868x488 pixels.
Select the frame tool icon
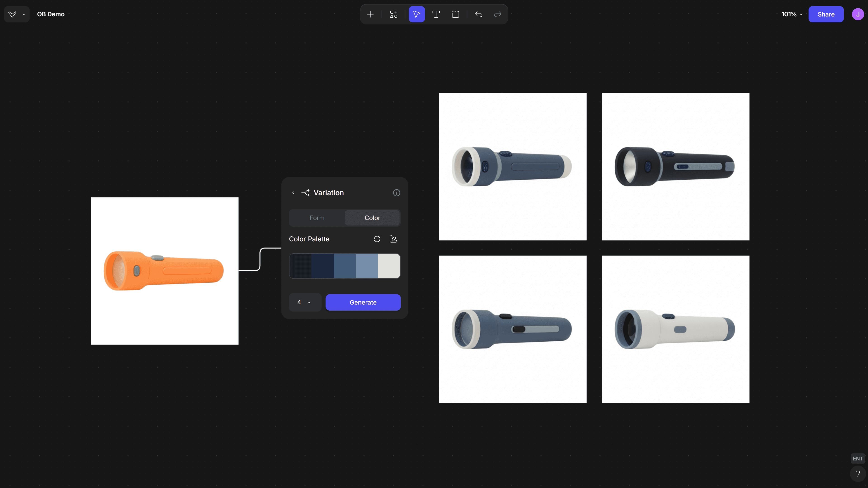(x=455, y=14)
